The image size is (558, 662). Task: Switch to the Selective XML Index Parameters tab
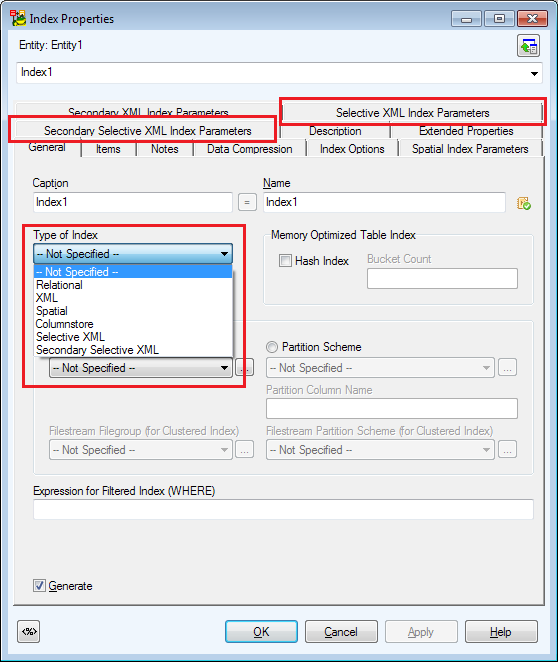tap(412, 113)
